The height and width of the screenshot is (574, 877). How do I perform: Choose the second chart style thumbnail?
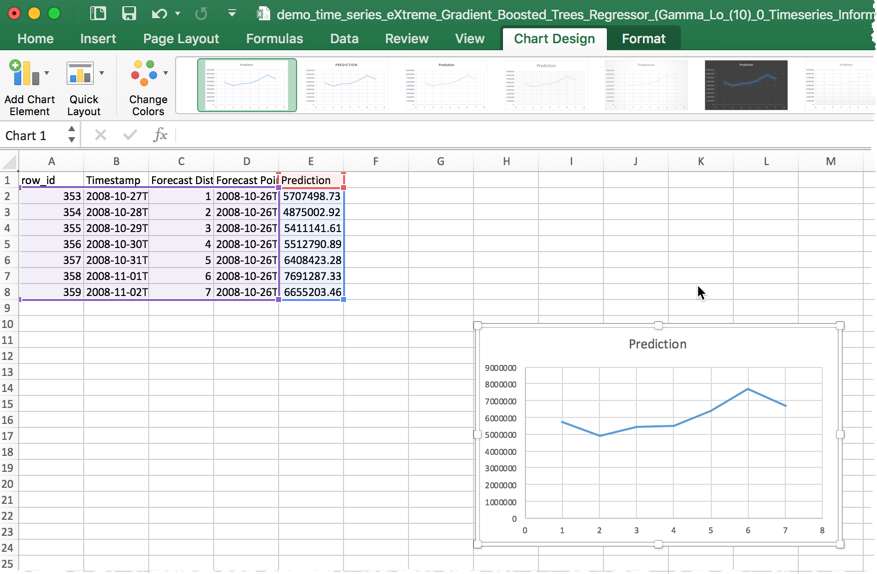(345, 84)
